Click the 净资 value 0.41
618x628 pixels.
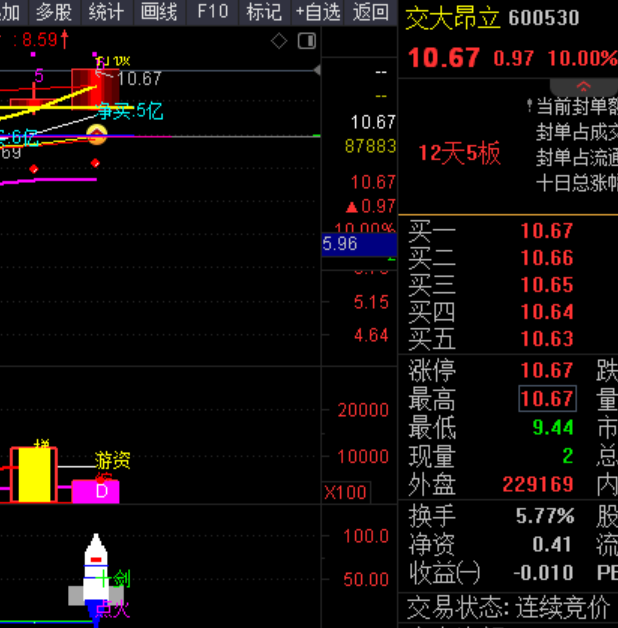(552, 545)
